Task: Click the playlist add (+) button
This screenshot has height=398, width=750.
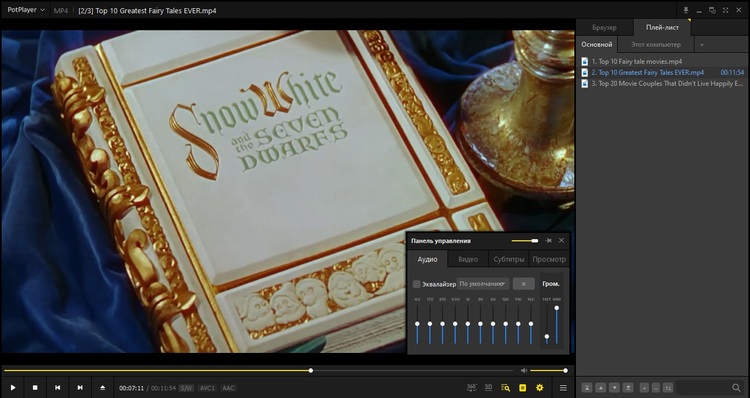Action: click(x=644, y=387)
